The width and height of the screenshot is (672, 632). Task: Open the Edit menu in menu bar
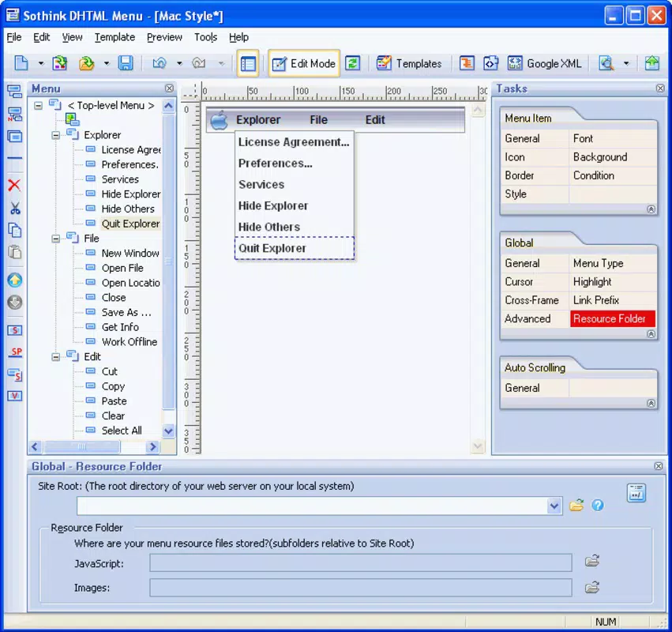coord(42,37)
